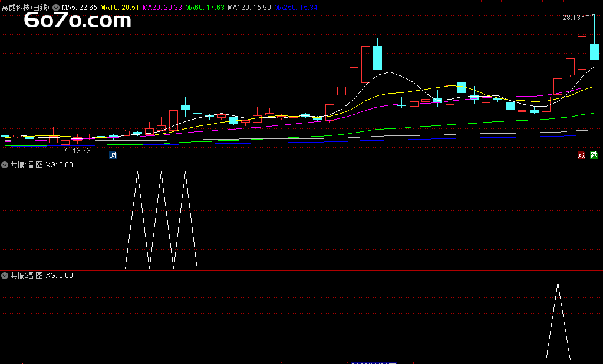The height and width of the screenshot is (364, 603).
Task: Collapse the 共振2副图 indicator panel arrow
Action: (x=5, y=276)
